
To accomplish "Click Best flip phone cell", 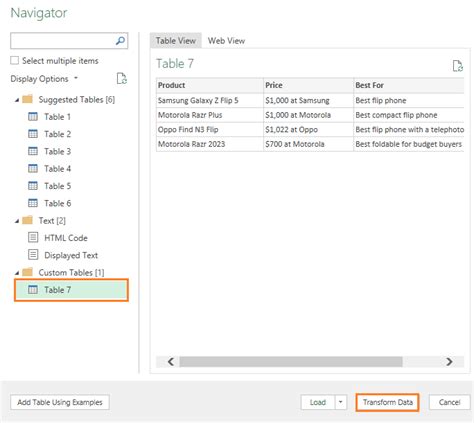I will click(x=409, y=100).
